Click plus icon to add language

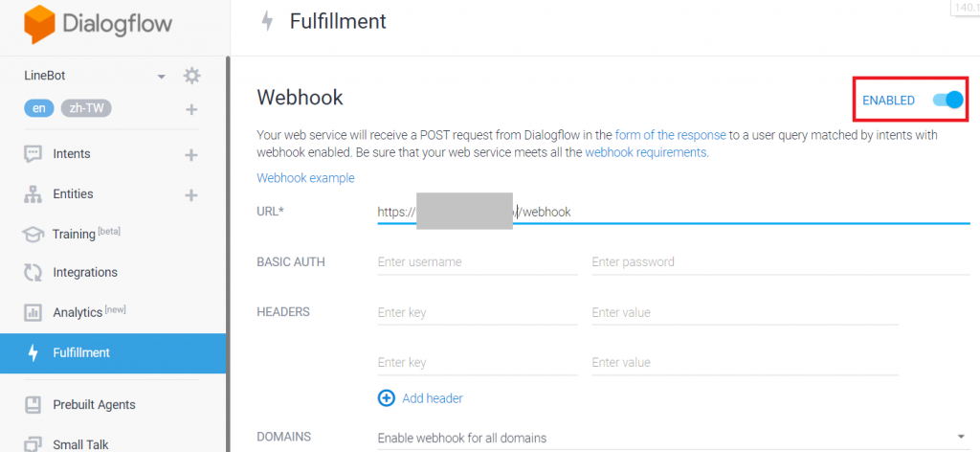[191, 109]
